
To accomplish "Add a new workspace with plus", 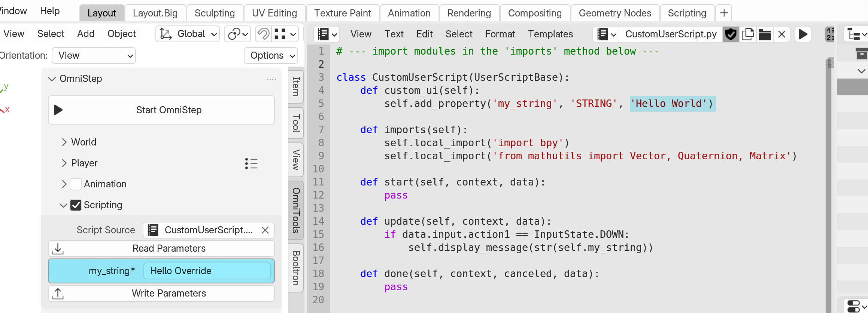I will [724, 13].
